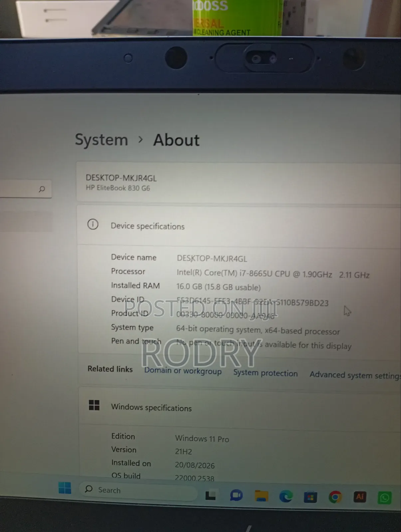Click the Device specifications info icon

tap(93, 224)
